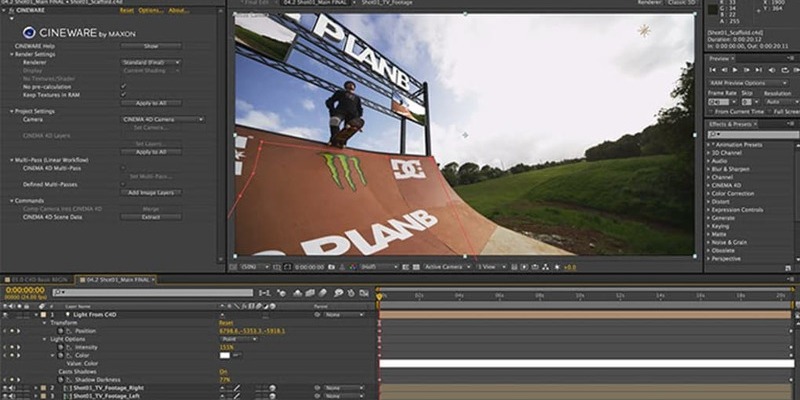Viewport: 800px width, 400px height.
Task: Collapse the Transform property group
Action: 44,322
